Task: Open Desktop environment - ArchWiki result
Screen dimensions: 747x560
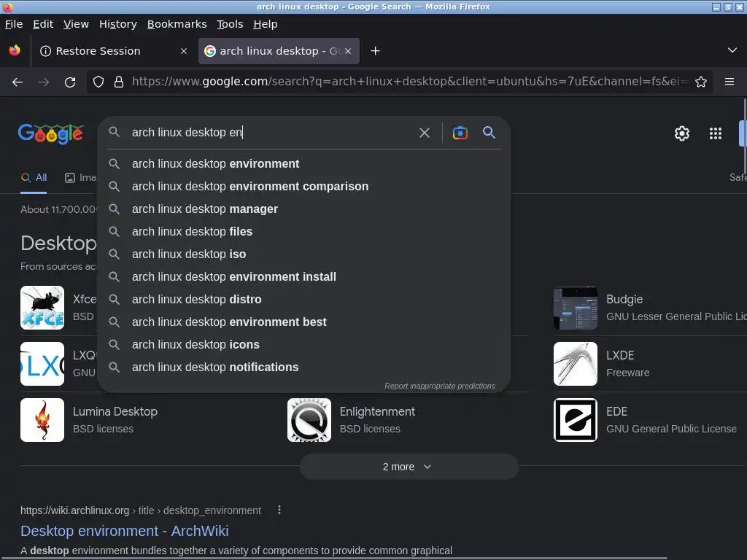Action: (x=124, y=531)
